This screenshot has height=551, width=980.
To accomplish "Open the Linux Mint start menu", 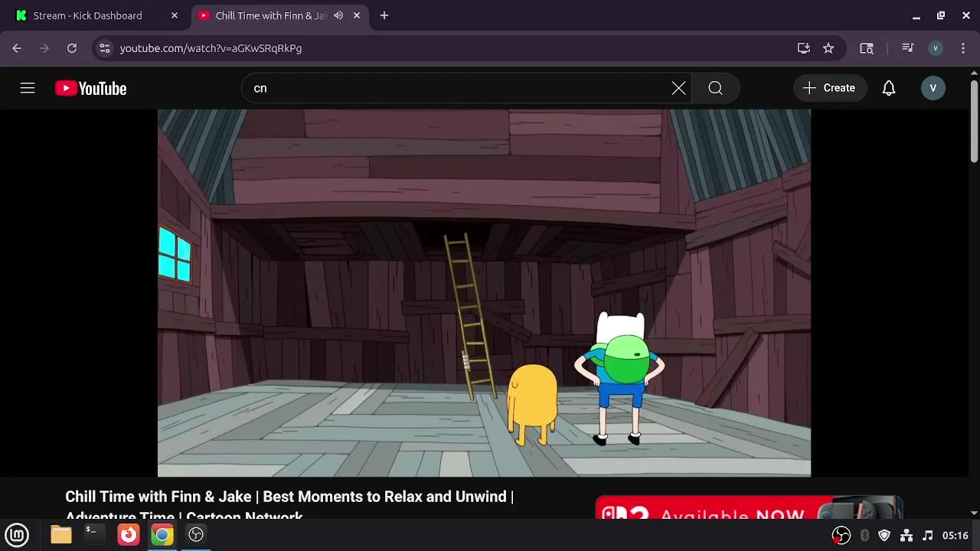I will click(x=17, y=534).
